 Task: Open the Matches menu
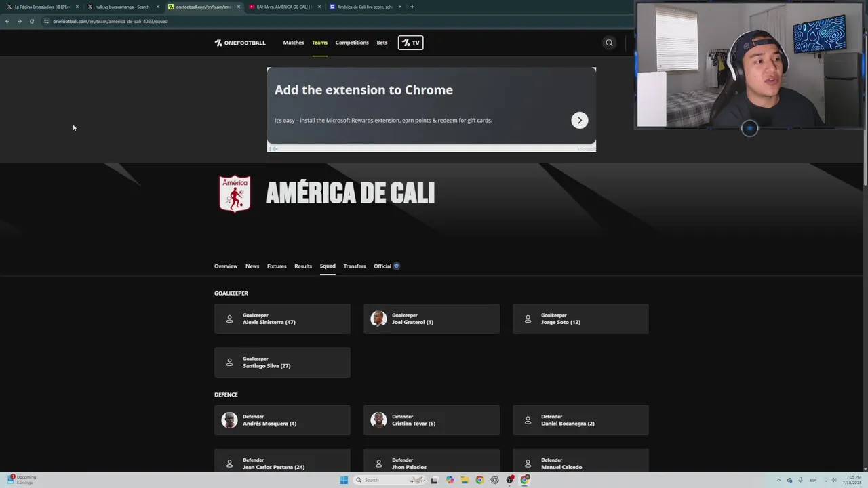click(294, 43)
